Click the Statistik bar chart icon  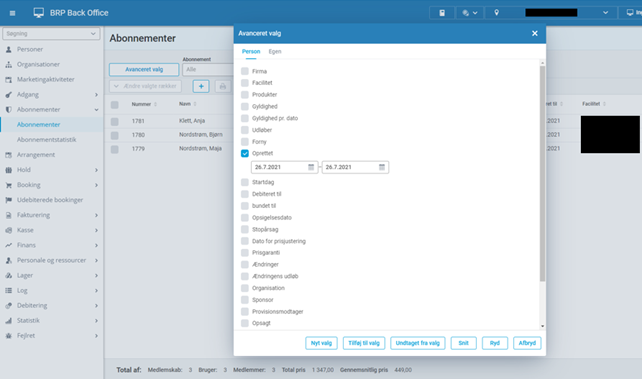coord(9,321)
